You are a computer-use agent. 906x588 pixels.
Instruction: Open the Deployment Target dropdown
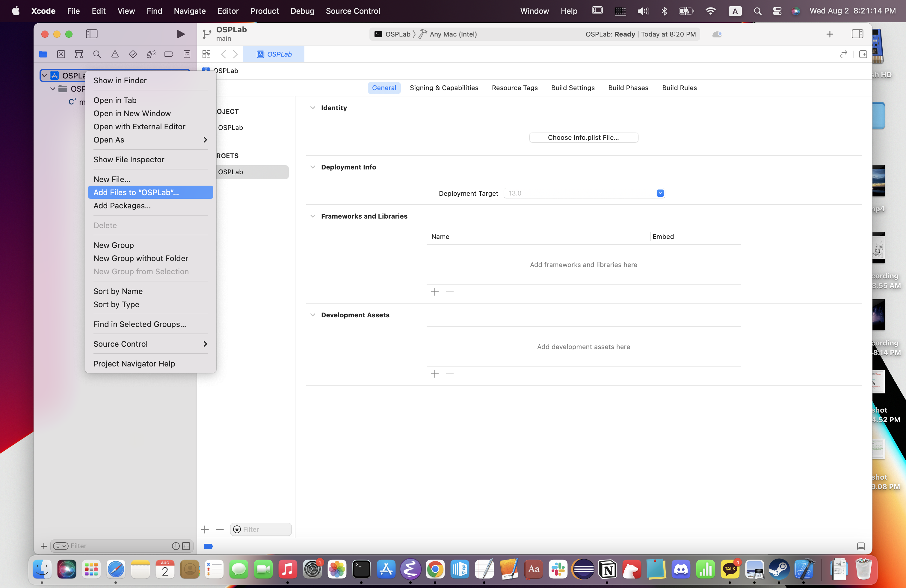point(660,193)
